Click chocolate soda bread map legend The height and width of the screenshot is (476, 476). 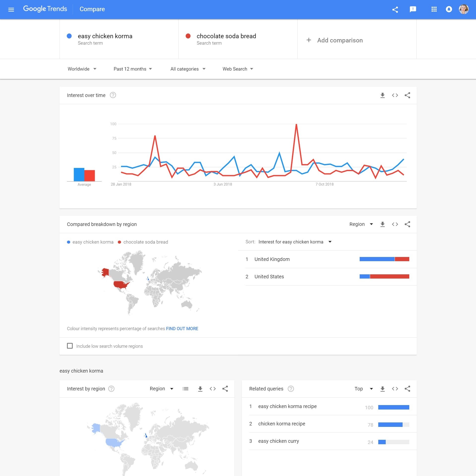[143, 242]
